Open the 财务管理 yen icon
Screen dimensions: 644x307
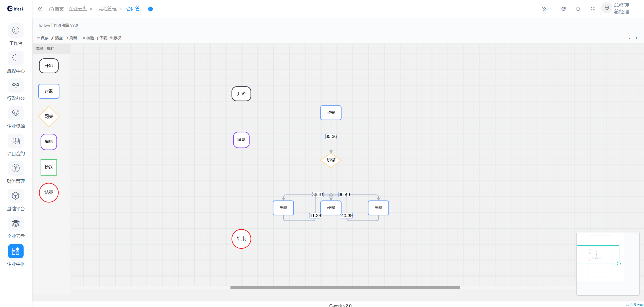16,168
